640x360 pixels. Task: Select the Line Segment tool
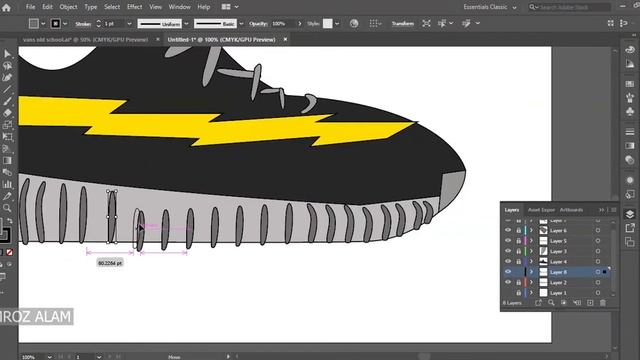pos(7,89)
